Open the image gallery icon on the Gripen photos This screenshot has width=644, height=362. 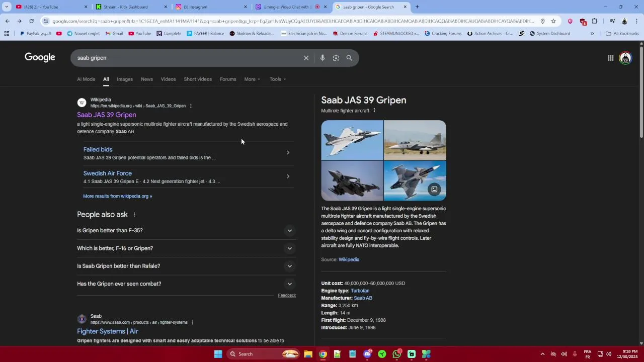(x=434, y=190)
